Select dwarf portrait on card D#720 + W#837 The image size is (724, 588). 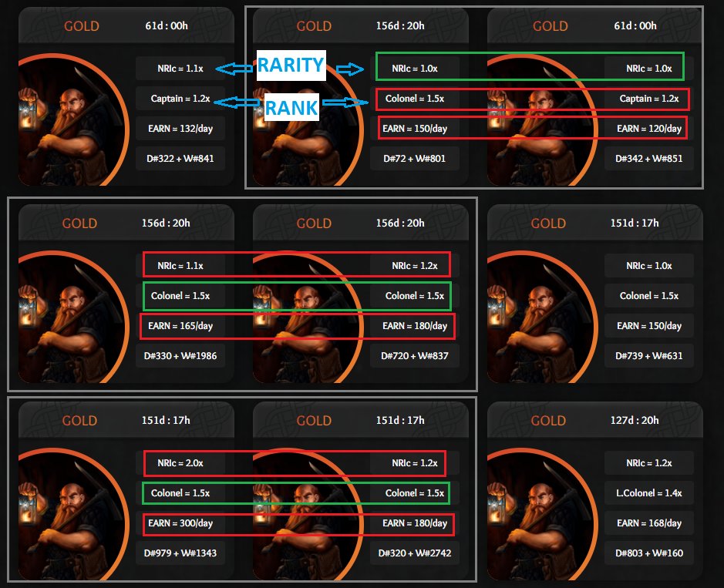pos(307,317)
